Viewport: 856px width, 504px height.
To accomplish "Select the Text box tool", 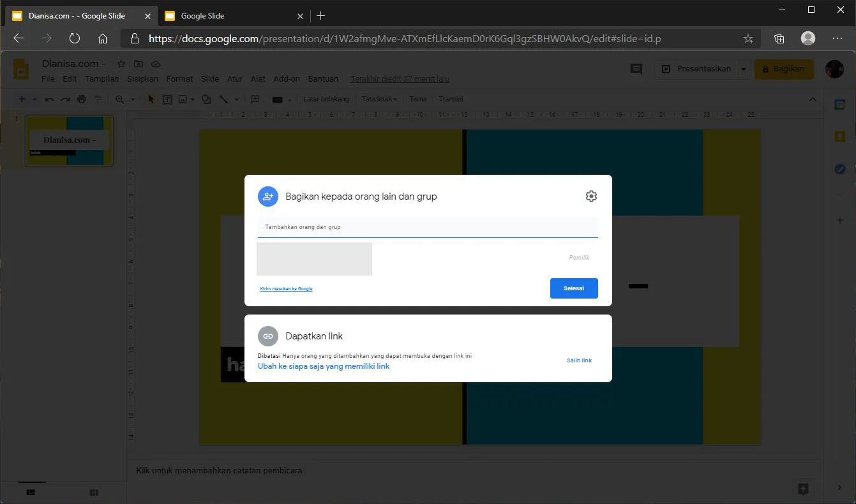I will [x=167, y=99].
